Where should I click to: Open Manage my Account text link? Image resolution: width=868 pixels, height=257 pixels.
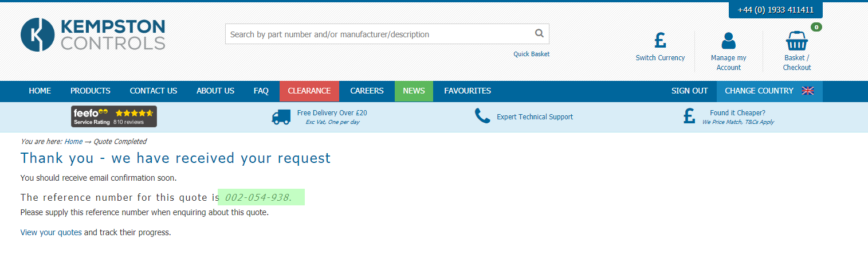point(729,63)
